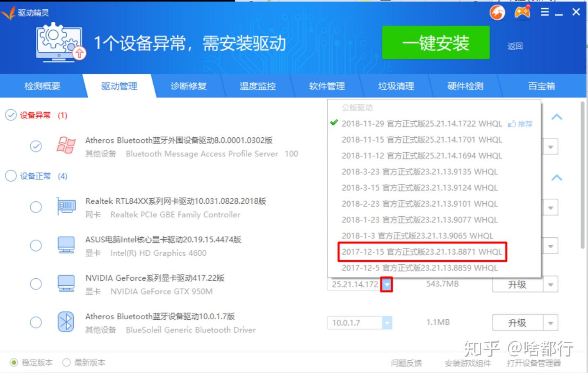Select driver version 2018-1-23 23.21.13.9077 WHQL
Screen dimensions: 588x373
pos(419,220)
